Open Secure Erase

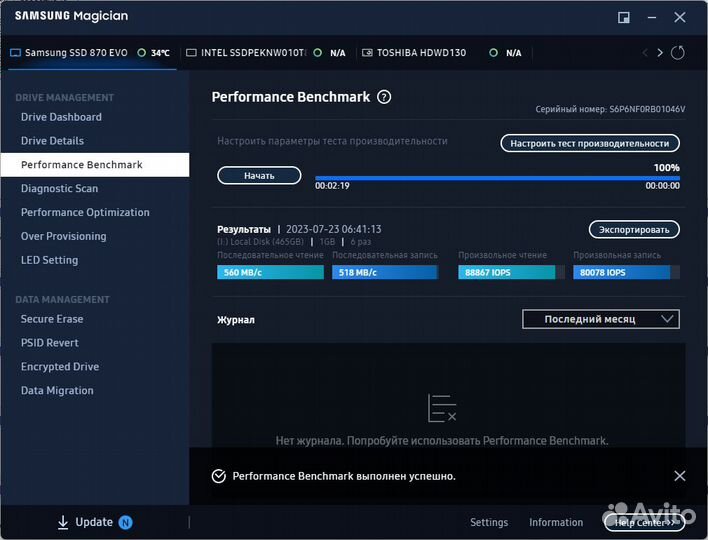52,319
